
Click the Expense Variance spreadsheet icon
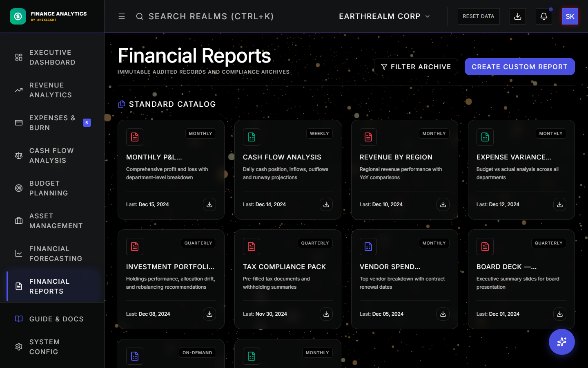(x=485, y=137)
